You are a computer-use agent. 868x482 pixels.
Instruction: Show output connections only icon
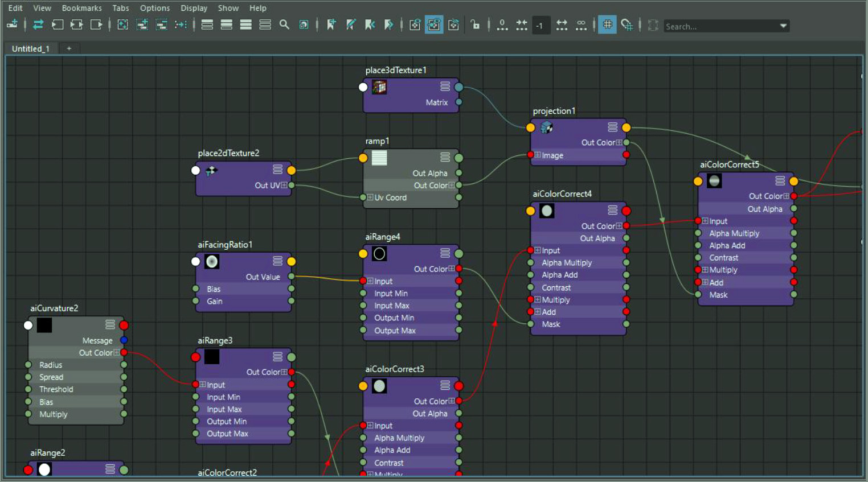pyautogui.click(x=96, y=24)
